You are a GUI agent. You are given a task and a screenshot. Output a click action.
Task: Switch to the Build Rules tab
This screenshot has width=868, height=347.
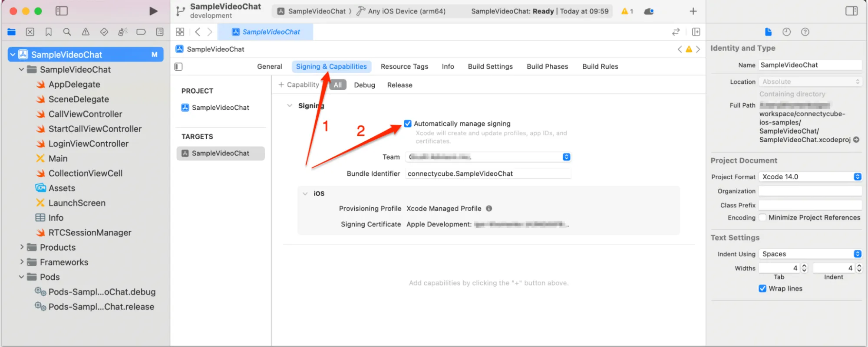pos(600,66)
